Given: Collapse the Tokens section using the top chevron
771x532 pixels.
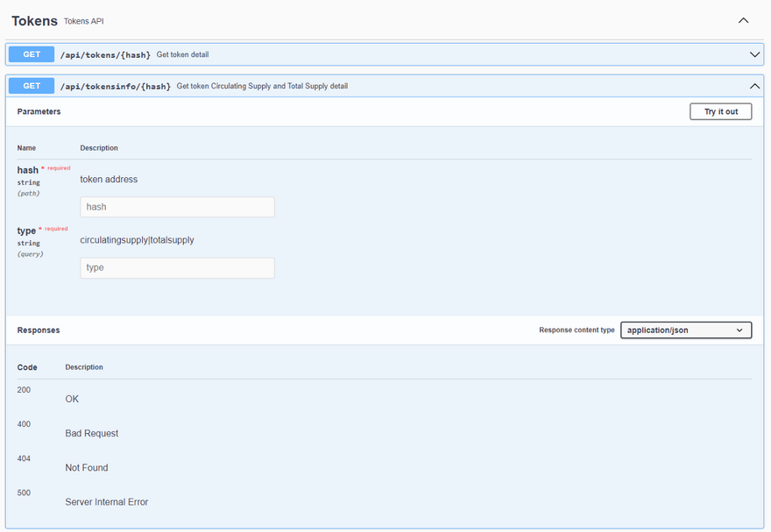Looking at the screenshot, I should (x=744, y=20).
